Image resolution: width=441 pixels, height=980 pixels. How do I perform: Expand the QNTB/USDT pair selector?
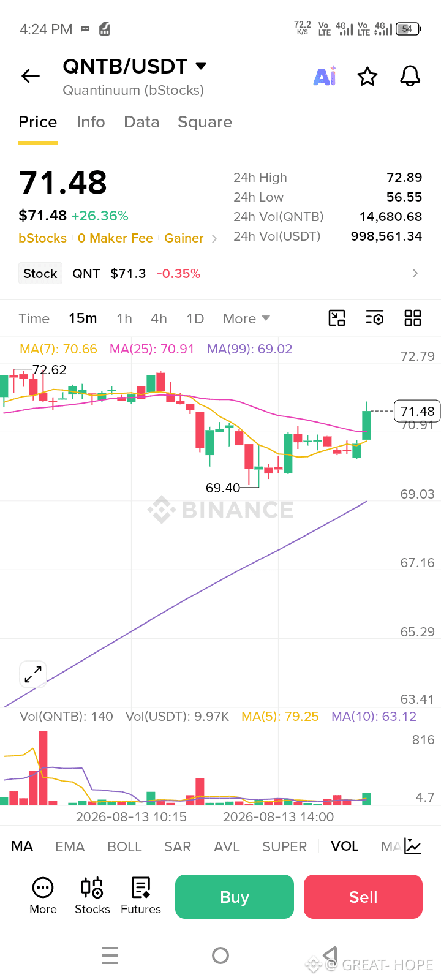coord(201,66)
